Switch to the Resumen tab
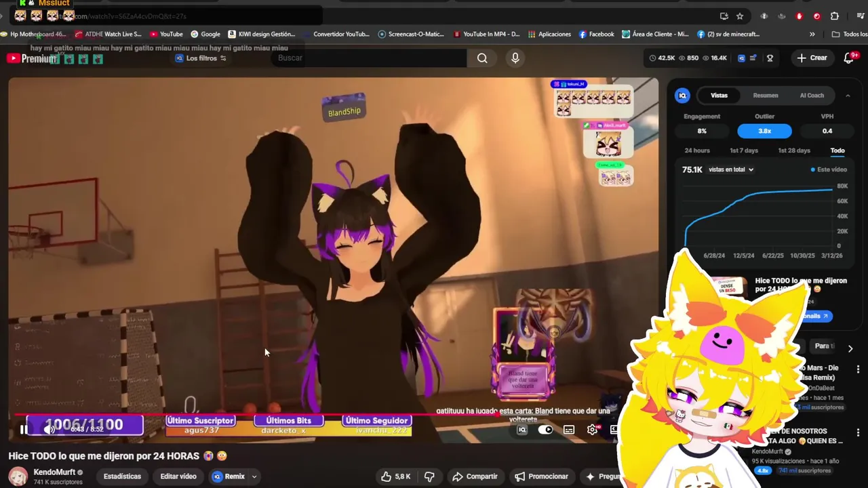The image size is (868, 488). click(x=766, y=96)
